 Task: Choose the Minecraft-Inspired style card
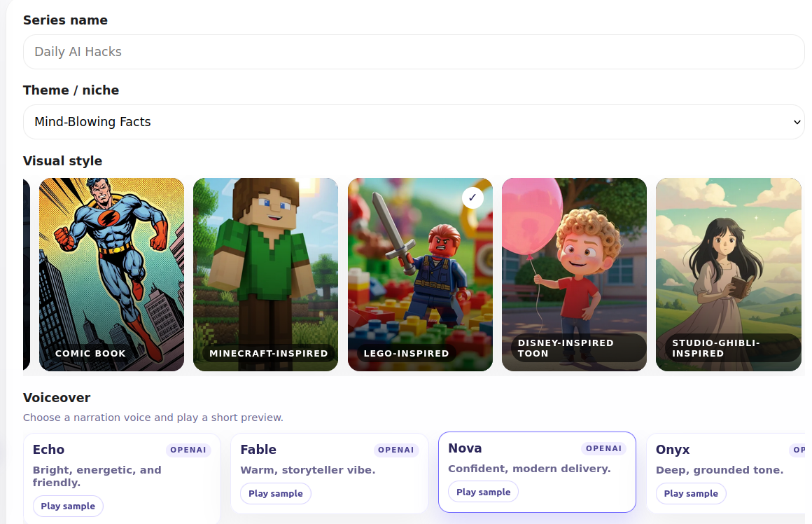tap(265, 274)
